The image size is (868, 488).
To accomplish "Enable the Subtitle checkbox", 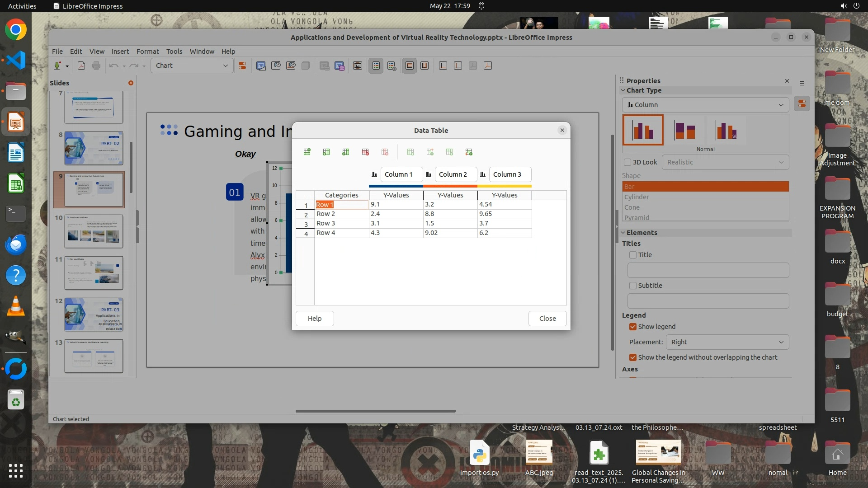I will point(633,286).
